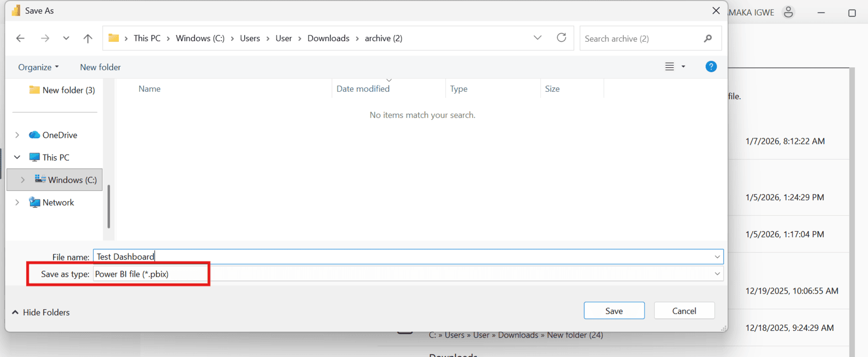Expand the address bar path dropdown

coord(537,37)
